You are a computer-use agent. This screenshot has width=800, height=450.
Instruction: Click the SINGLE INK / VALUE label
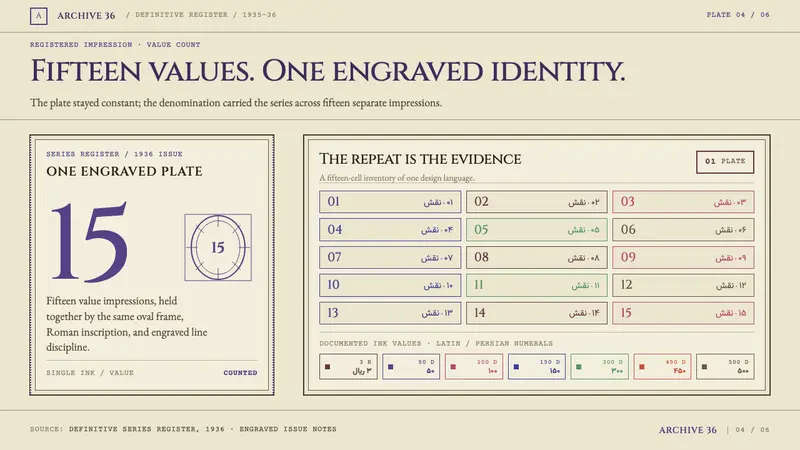[x=90, y=373]
